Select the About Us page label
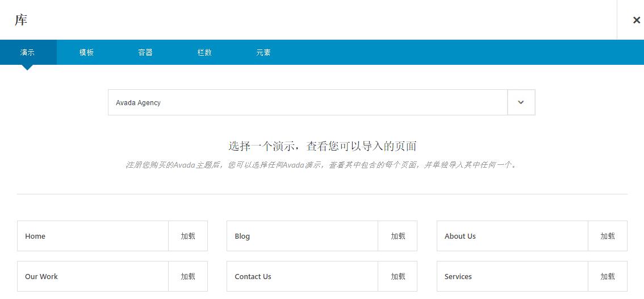The height and width of the screenshot is (299, 644). point(460,236)
